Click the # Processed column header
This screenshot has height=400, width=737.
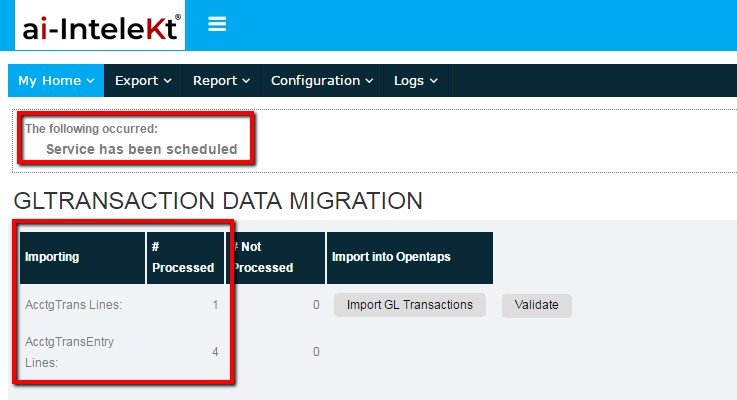(185, 258)
